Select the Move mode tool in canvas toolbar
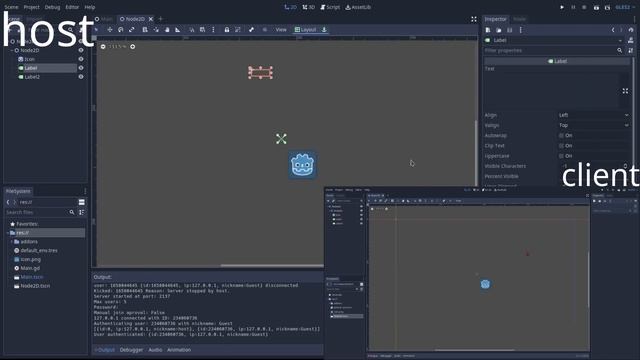 [109, 29]
